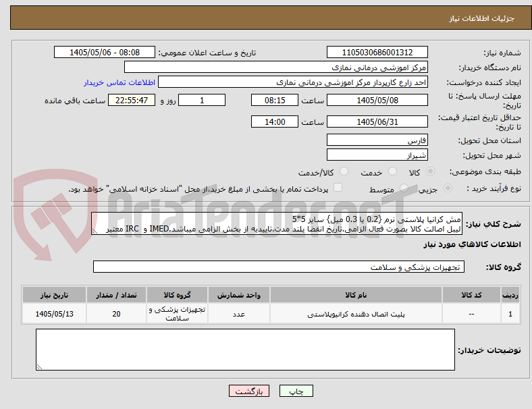Click the نام کالا column header

point(356,295)
